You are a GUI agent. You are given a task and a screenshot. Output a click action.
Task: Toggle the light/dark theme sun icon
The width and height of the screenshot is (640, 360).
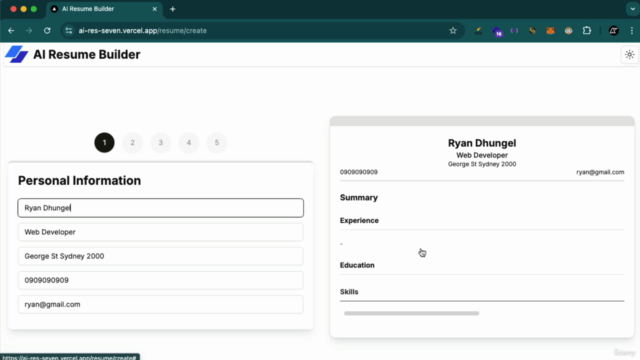629,54
